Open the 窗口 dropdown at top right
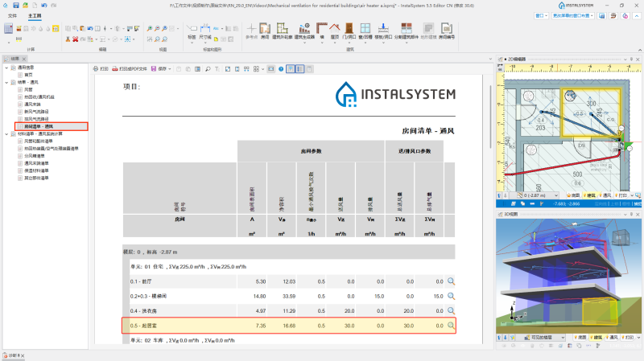Image resolution: width=644 pixels, height=361 pixels. 541,15
